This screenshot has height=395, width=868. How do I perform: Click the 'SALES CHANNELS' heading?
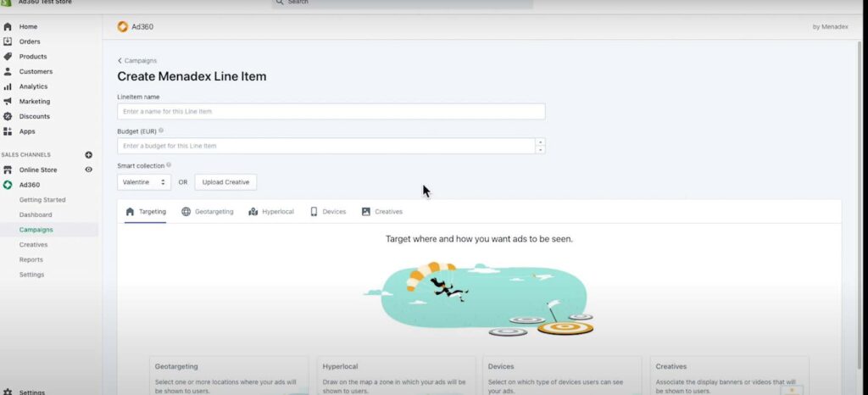26,155
